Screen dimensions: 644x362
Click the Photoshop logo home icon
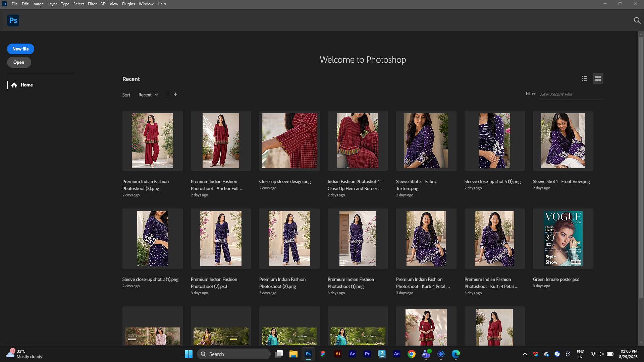[13, 20]
